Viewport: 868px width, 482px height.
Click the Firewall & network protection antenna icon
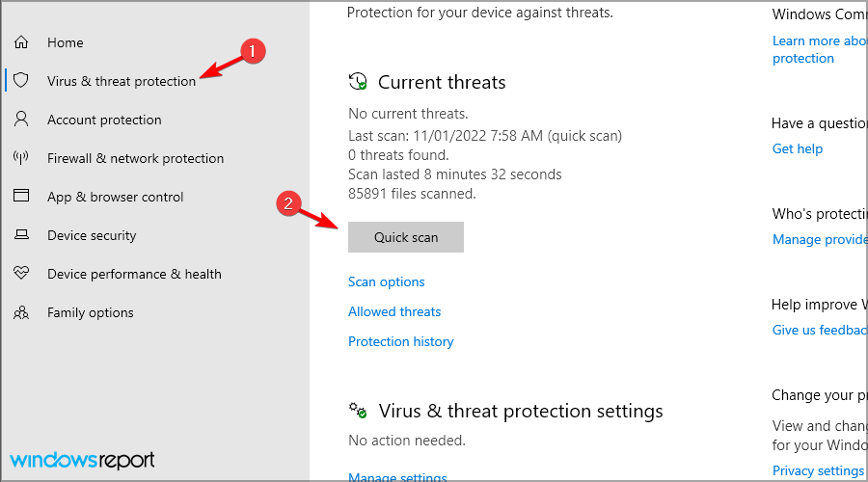(21, 158)
